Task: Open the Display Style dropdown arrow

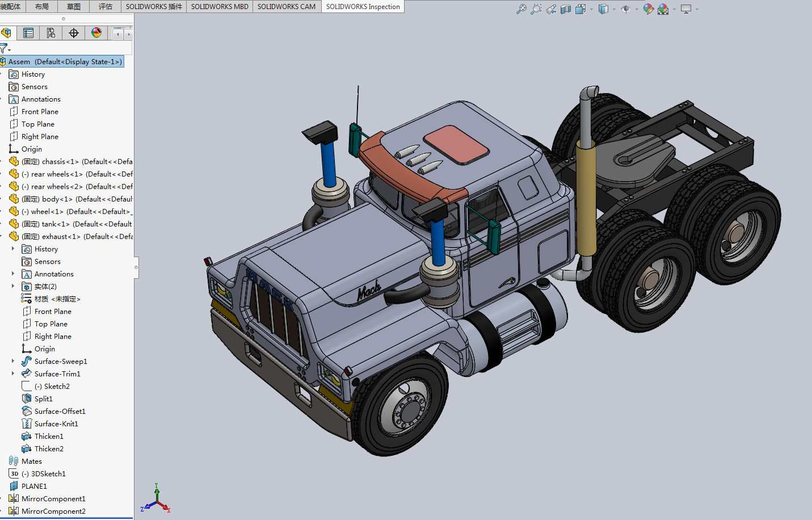Action: (614, 9)
